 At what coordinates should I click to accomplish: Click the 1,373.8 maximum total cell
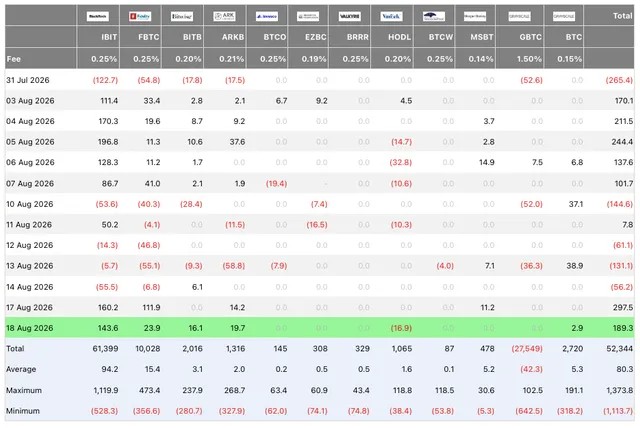620,390
